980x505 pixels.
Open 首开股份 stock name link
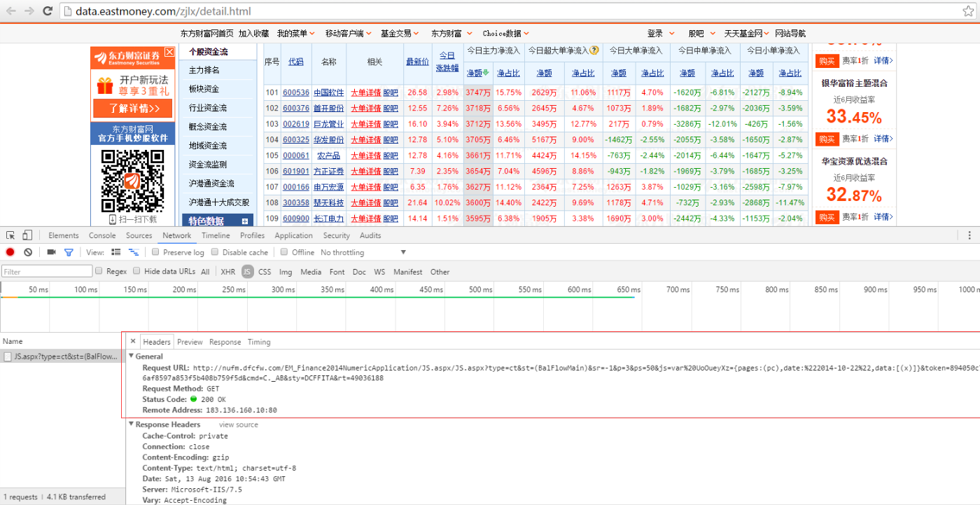pos(329,108)
